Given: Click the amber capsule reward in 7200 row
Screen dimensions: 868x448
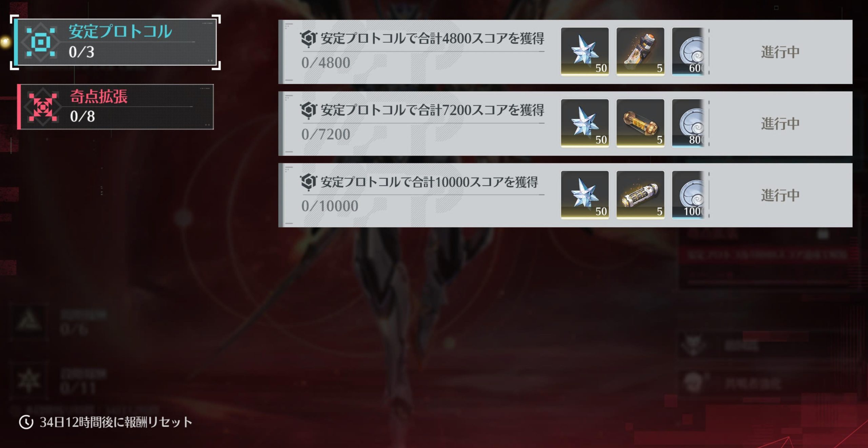Looking at the screenshot, I should tap(640, 123).
